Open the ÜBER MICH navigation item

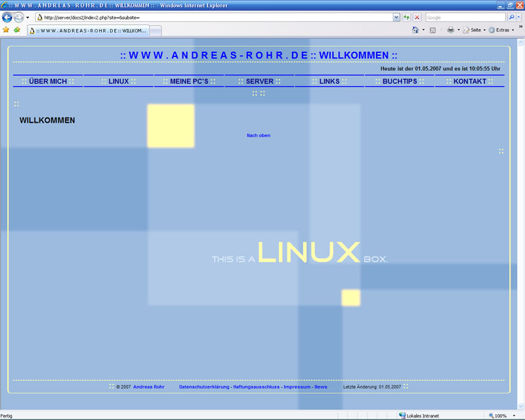coord(48,81)
